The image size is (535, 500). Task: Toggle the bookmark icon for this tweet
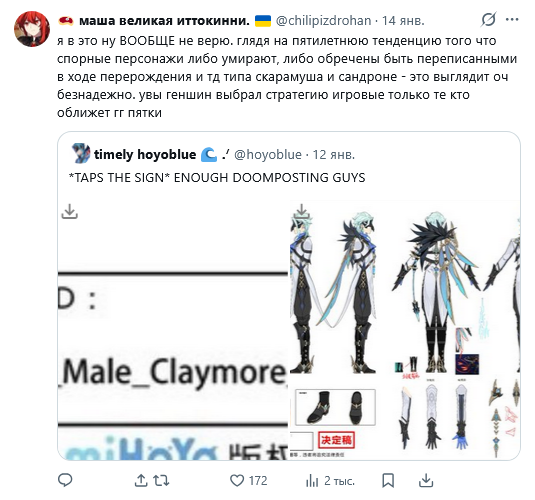click(x=388, y=481)
